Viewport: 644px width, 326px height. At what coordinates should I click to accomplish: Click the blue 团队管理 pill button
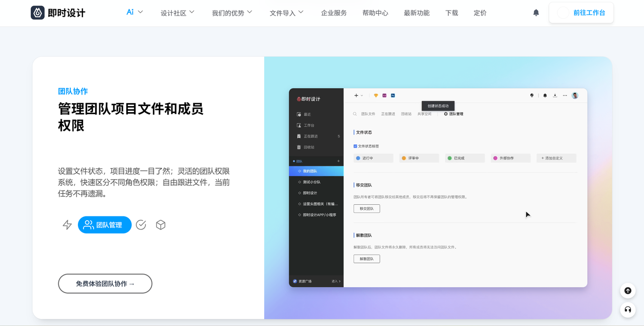coord(105,225)
